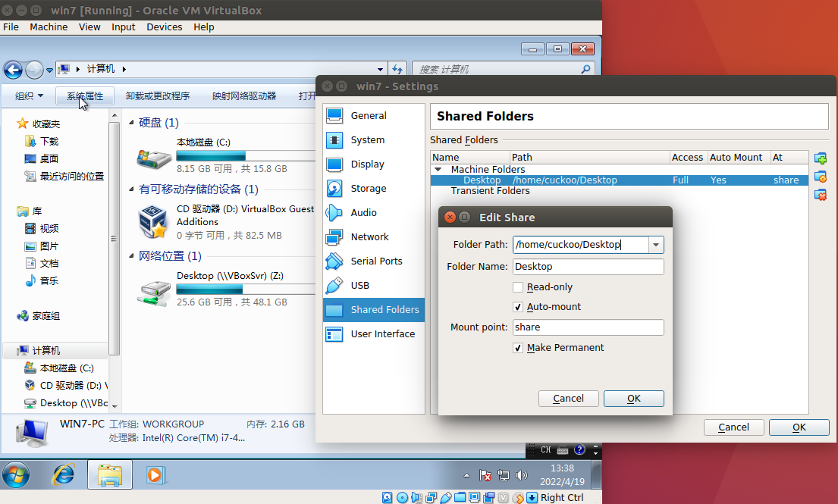The width and height of the screenshot is (838, 504).
Task: Click the remove shared folder icon
Action: (x=820, y=195)
